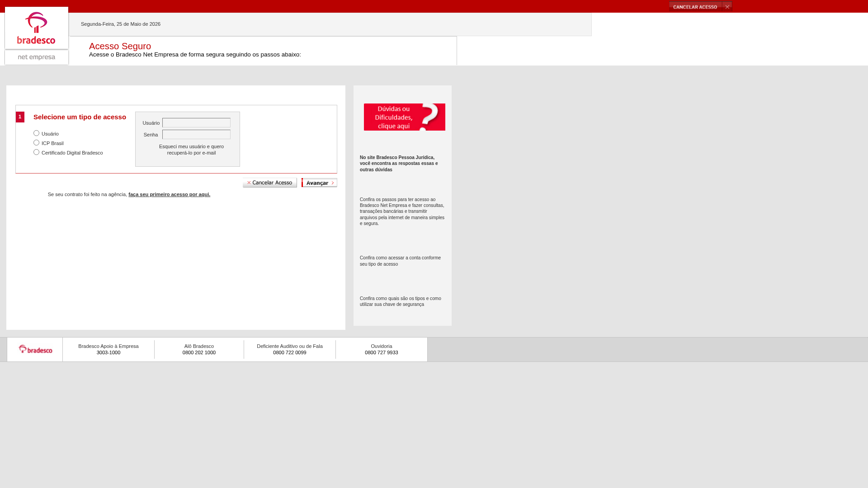The height and width of the screenshot is (488, 868).
Task: Open 'Confira os passos para ter acesso' text
Action: pyautogui.click(x=402, y=211)
